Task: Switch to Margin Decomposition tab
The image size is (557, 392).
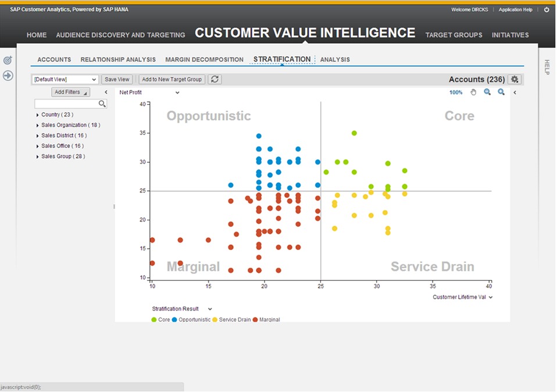Action: click(x=204, y=60)
